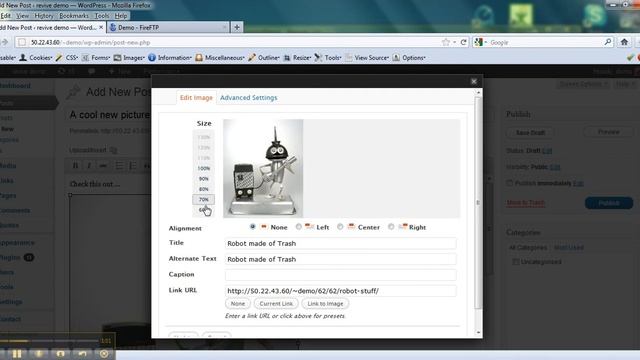Viewport: 640px width, 360px height.
Task: Go to the browser home page
Action: (x=624, y=42)
